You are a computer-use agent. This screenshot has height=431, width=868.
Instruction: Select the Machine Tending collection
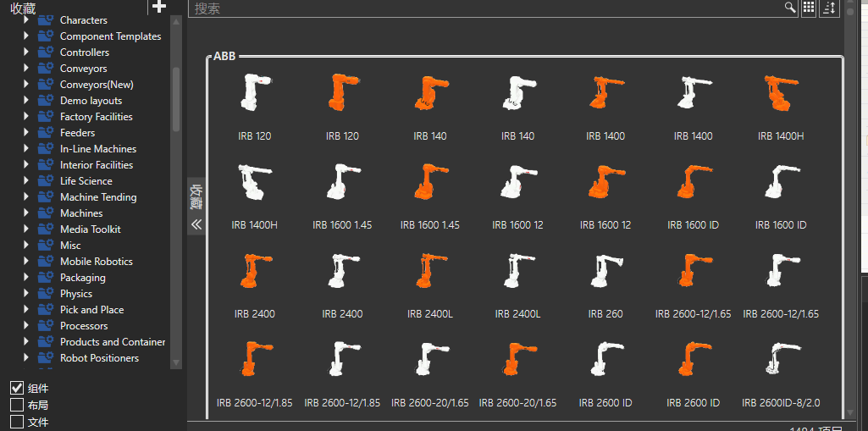(98, 197)
